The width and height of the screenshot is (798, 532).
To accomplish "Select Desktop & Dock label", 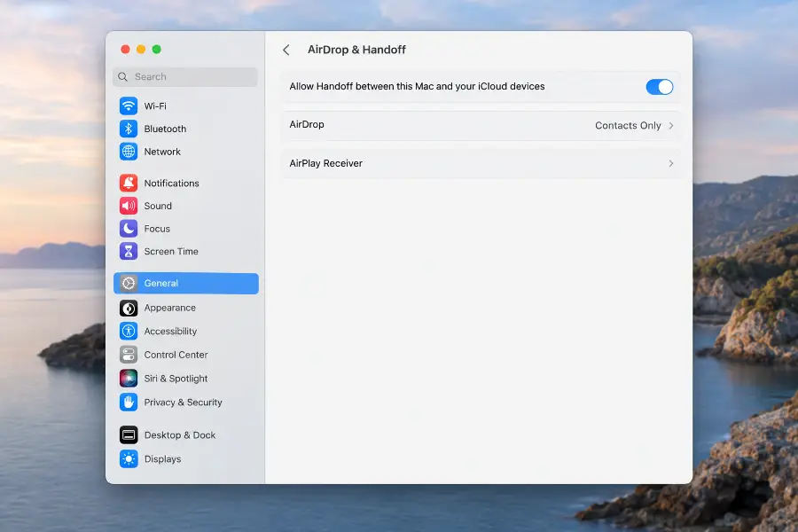I will (x=180, y=435).
